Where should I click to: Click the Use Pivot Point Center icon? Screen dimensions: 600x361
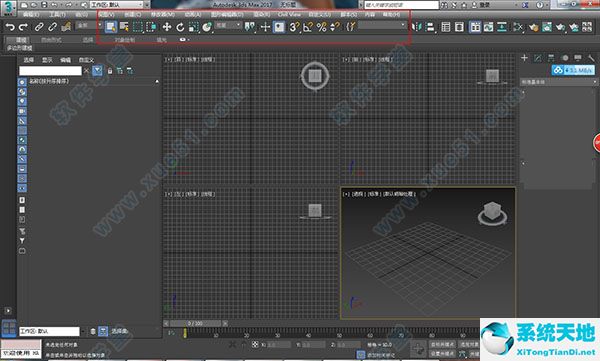[x=250, y=27]
